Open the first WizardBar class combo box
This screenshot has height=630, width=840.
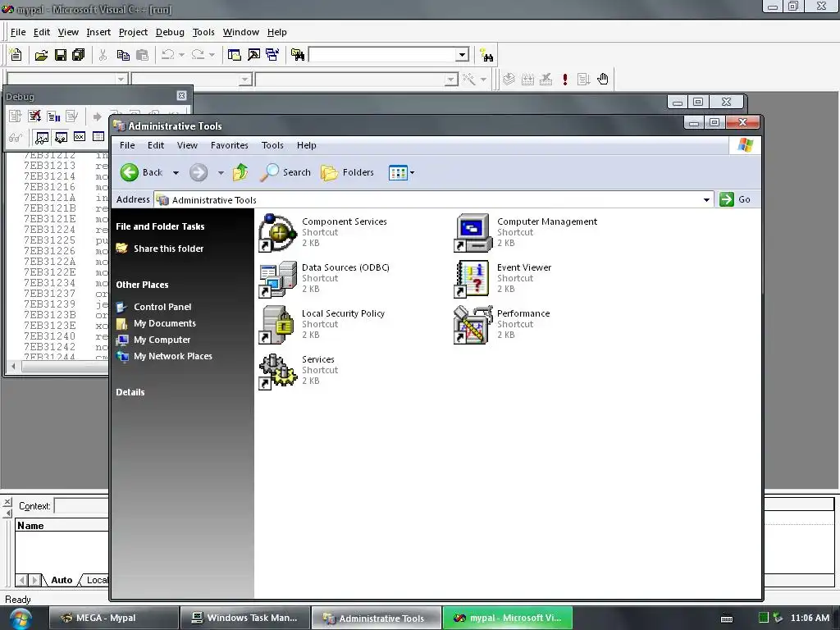click(x=67, y=80)
